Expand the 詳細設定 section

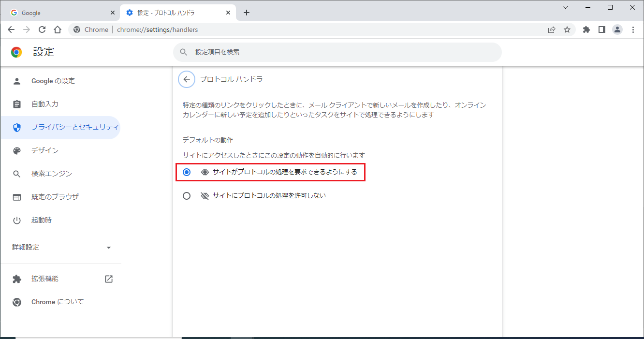click(61, 247)
